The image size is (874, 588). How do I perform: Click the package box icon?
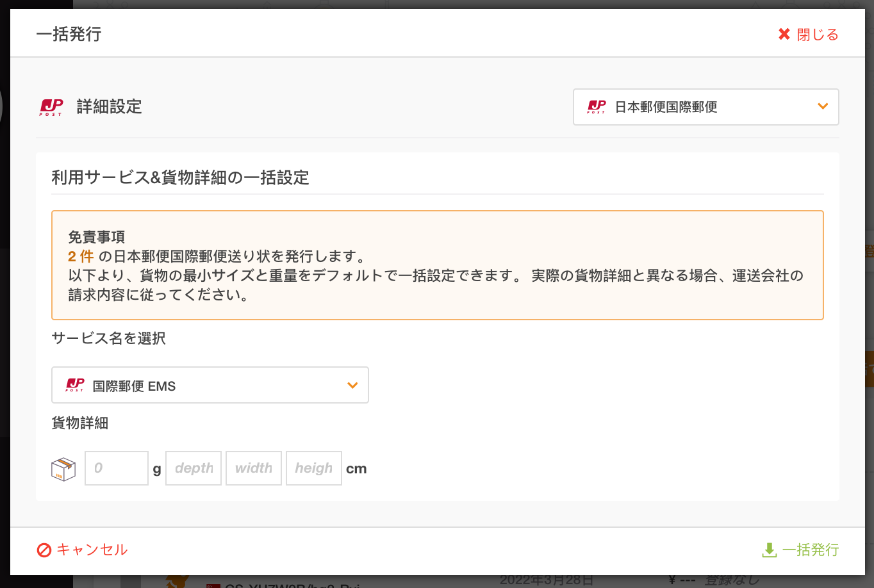point(63,469)
